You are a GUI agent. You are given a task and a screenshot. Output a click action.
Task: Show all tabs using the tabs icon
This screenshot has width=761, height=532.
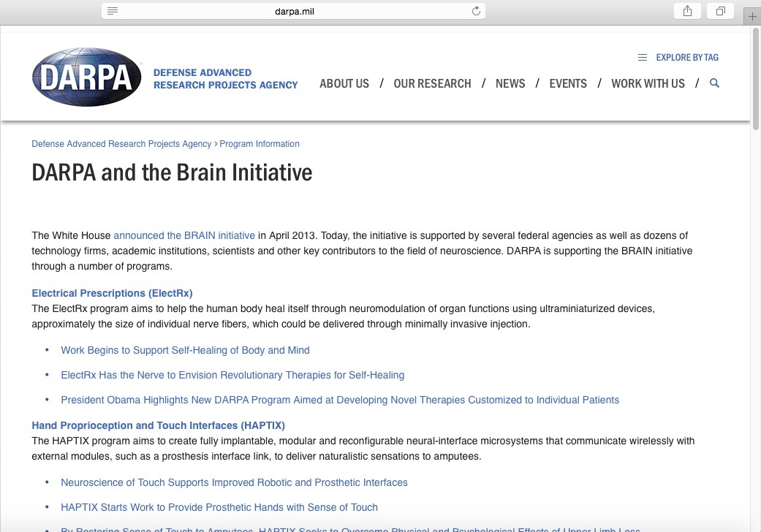pyautogui.click(x=721, y=11)
